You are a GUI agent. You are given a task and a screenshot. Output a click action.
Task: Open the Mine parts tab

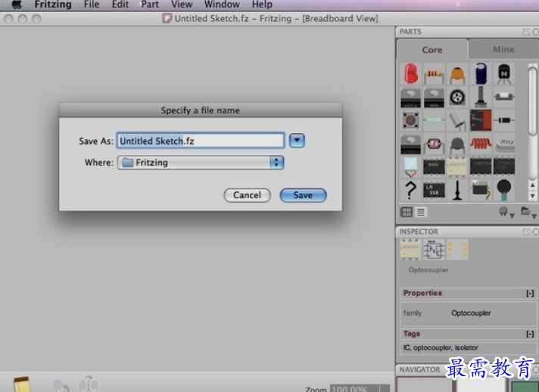point(503,49)
